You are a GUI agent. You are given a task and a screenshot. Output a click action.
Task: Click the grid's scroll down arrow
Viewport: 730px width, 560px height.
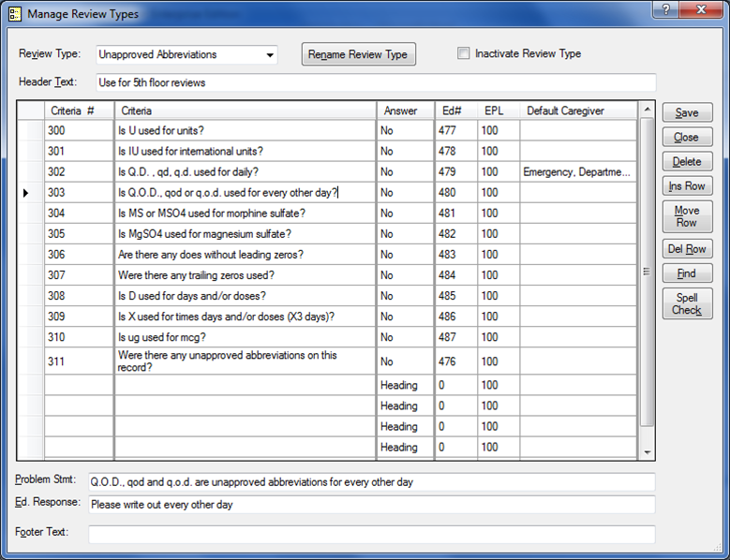pos(648,452)
